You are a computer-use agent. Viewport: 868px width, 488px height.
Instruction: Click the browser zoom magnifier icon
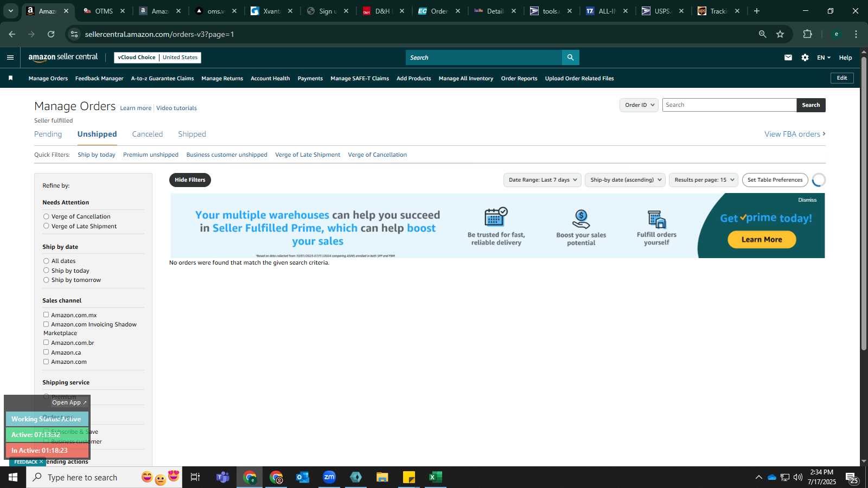coord(762,34)
